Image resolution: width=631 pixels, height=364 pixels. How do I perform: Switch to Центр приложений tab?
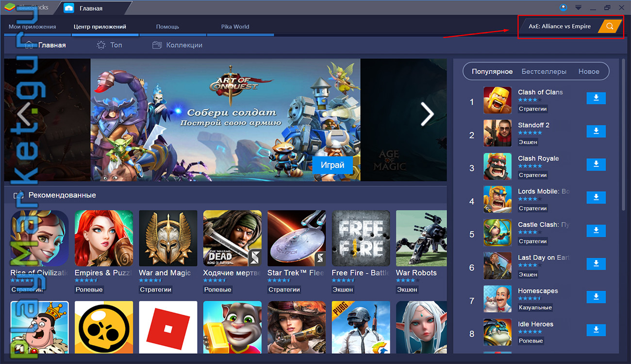click(x=100, y=27)
